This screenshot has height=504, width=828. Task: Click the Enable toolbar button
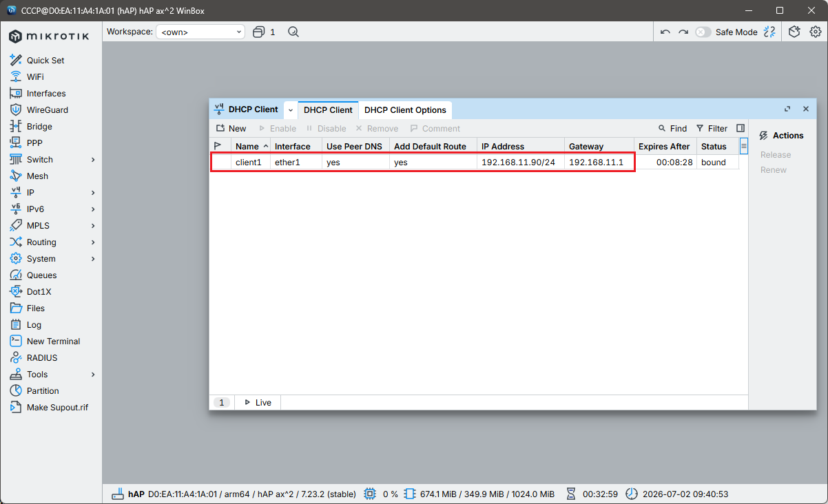(x=277, y=128)
